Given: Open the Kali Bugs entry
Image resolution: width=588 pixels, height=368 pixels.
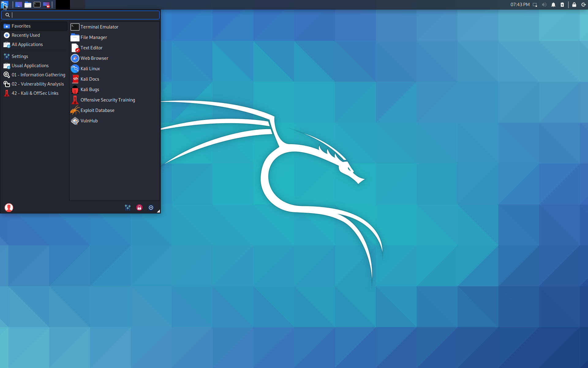Looking at the screenshot, I should 115,90.
